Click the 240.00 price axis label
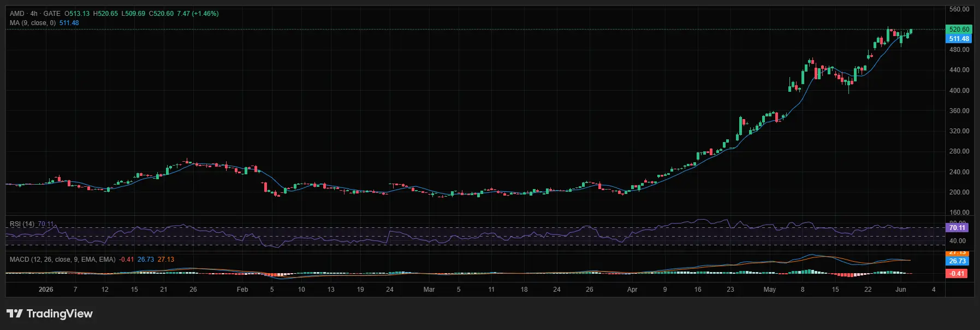The width and height of the screenshot is (980, 330). [959, 172]
